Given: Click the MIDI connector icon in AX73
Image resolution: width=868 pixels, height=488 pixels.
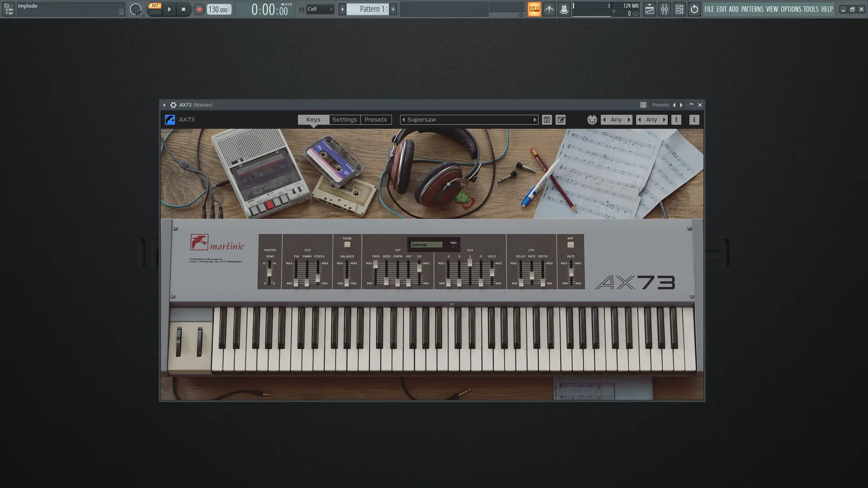Looking at the screenshot, I should [x=592, y=120].
